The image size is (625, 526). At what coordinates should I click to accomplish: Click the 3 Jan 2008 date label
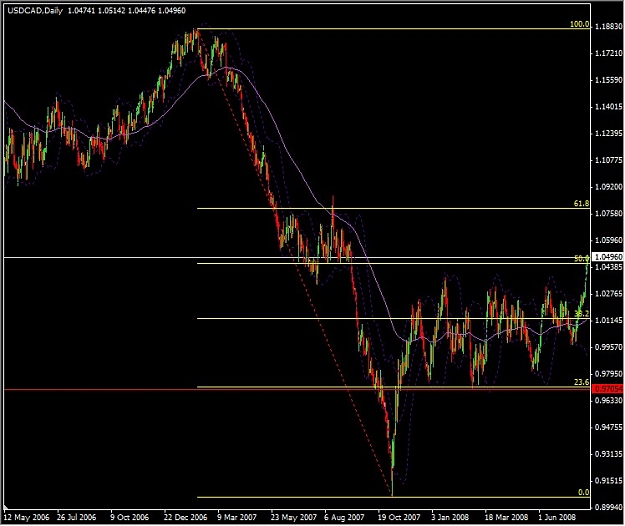tap(450, 517)
